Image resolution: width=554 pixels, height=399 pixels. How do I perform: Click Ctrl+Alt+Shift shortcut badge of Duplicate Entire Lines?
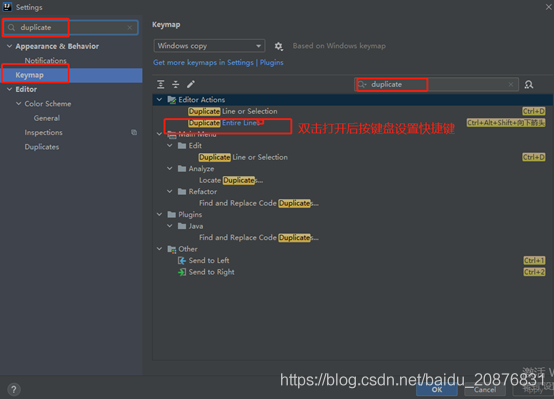pos(506,123)
